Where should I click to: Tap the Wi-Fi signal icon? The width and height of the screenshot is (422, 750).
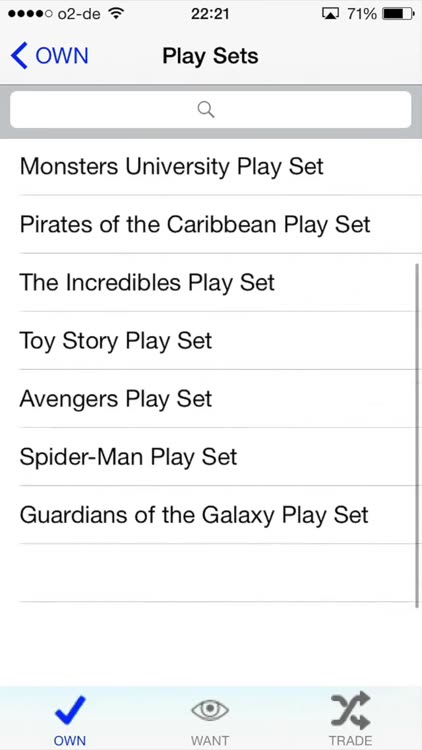[x=115, y=14]
